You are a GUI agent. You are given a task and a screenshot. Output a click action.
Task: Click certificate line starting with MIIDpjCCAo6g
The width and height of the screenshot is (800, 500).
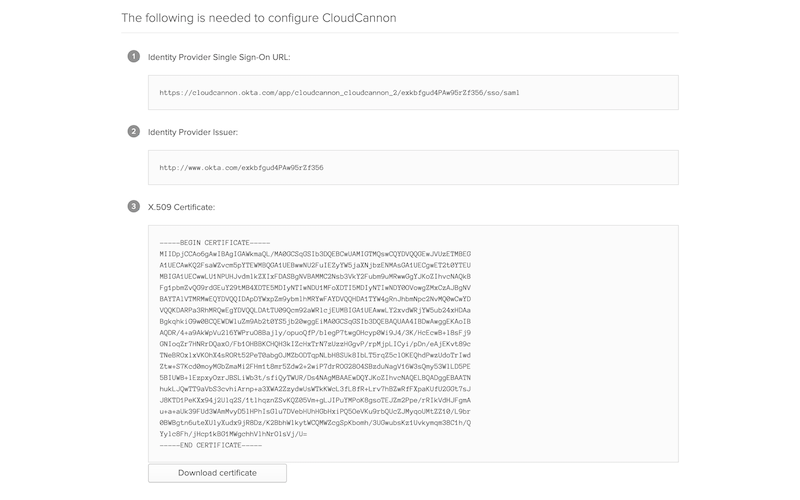[315, 254]
